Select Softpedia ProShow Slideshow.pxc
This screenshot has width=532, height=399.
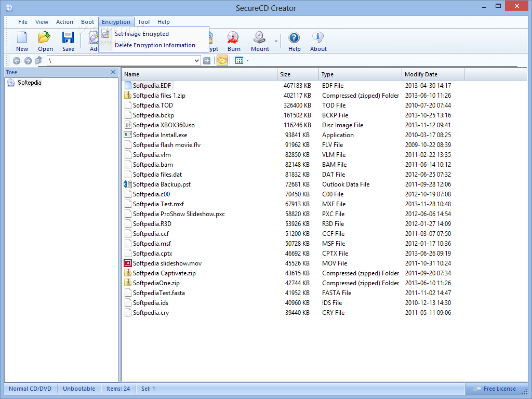(x=179, y=214)
